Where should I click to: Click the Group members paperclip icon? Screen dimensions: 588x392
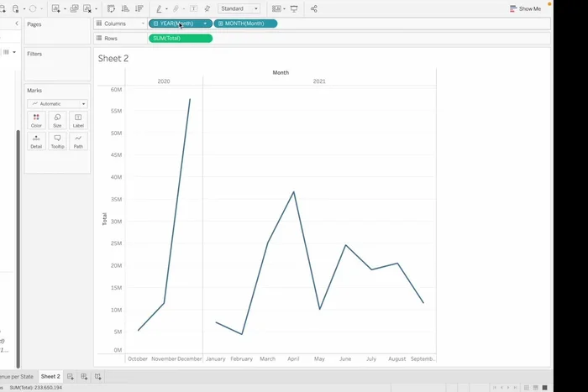coord(176,8)
